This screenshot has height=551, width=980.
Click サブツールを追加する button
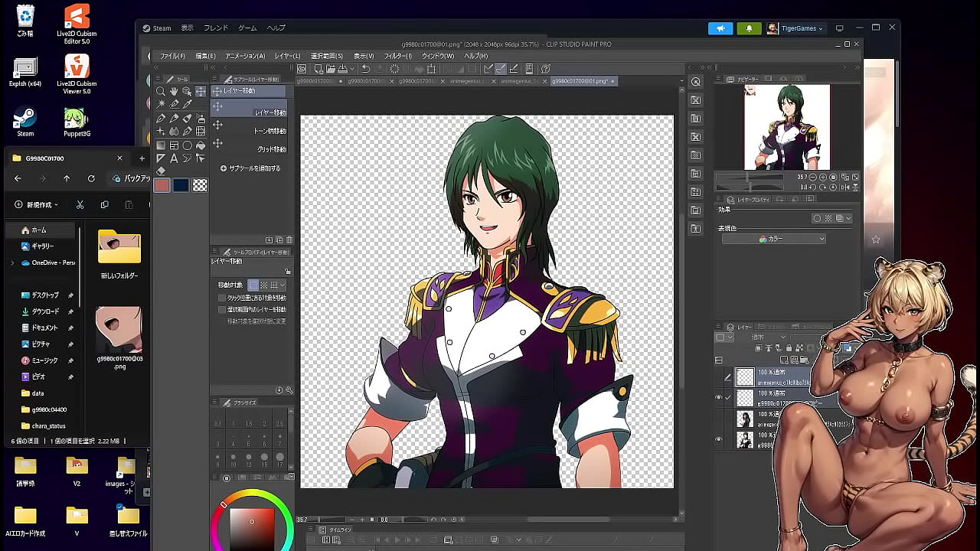(x=250, y=168)
